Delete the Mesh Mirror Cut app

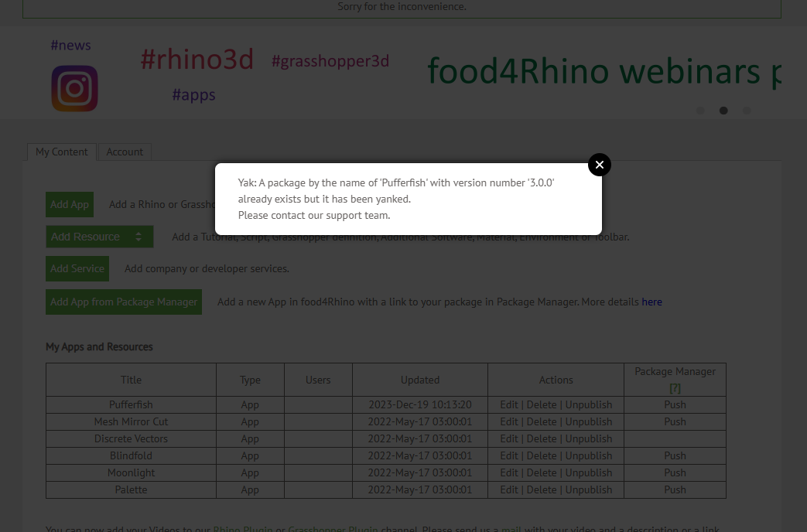pos(542,422)
